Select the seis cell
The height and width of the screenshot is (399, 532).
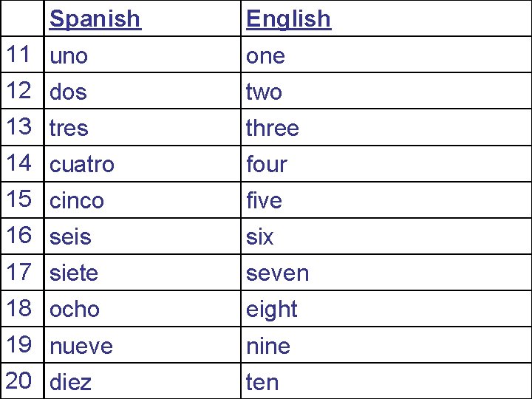pos(70,236)
